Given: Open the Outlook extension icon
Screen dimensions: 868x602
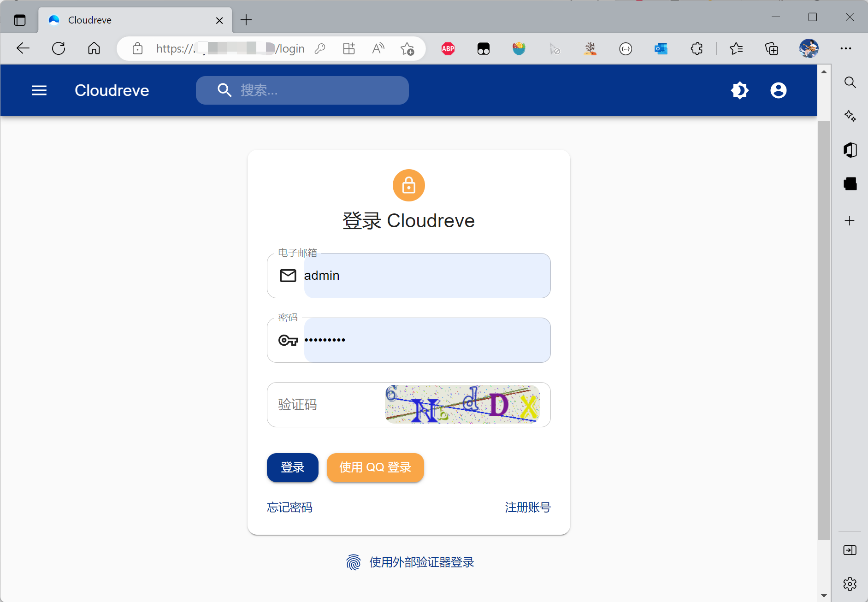Looking at the screenshot, I should [x=661, y=48].
